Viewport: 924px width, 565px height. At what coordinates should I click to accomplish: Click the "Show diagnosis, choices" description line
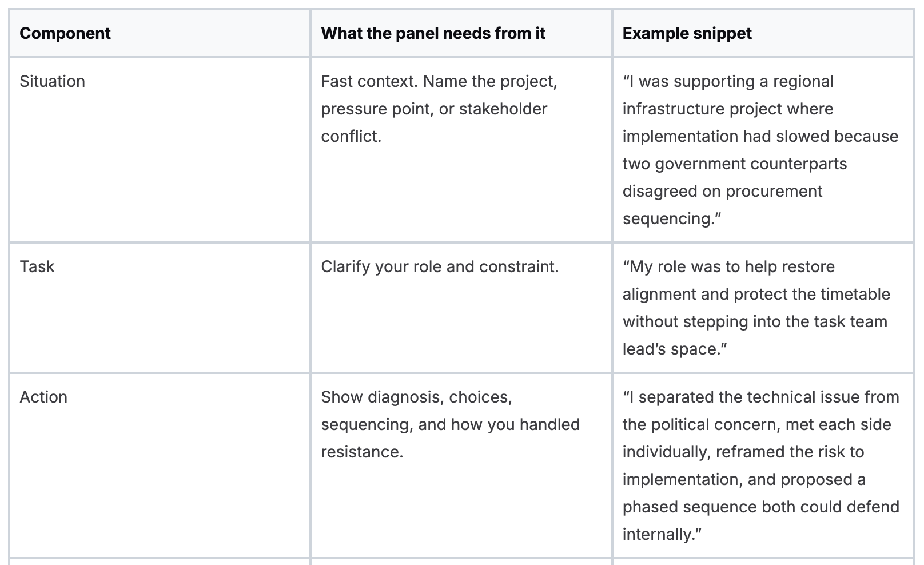(x=416, y=397)
